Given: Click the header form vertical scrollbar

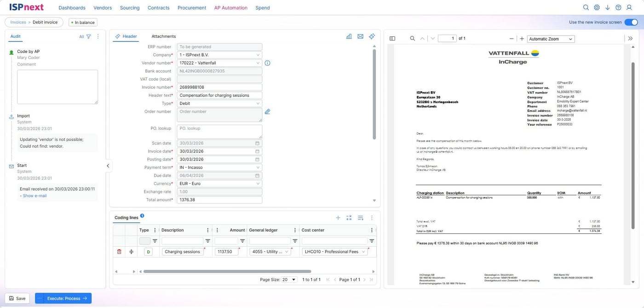Looking at the screenshot, I should point(374,94).
